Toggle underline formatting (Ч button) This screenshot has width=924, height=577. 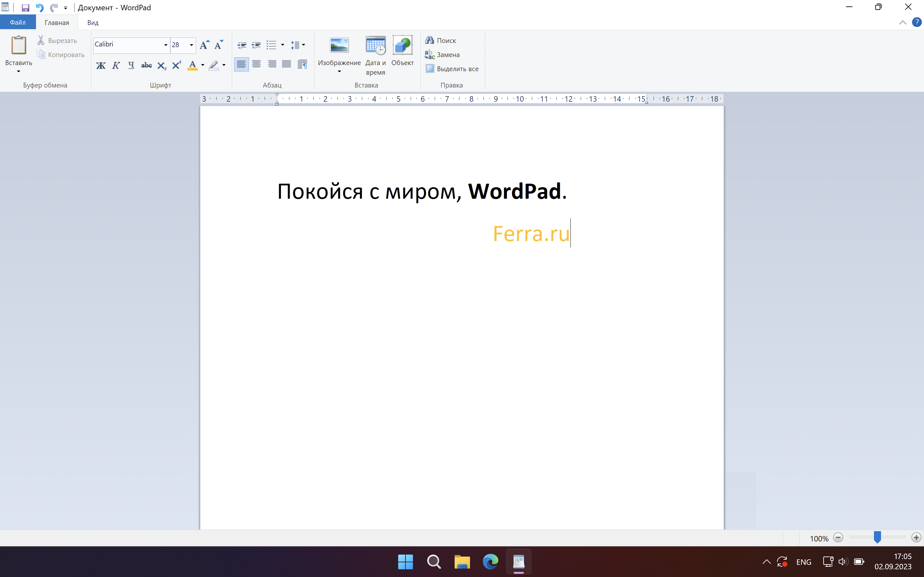click(131, 65)
